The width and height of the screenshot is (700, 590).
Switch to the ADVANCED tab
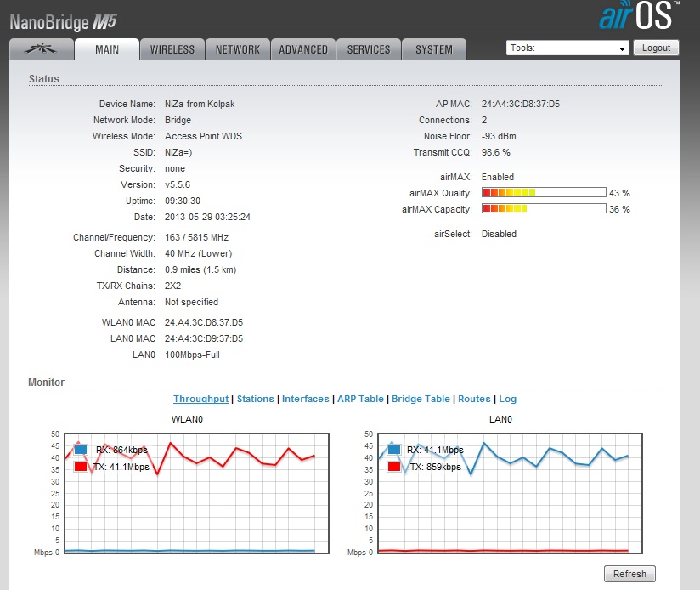(303, 49)
